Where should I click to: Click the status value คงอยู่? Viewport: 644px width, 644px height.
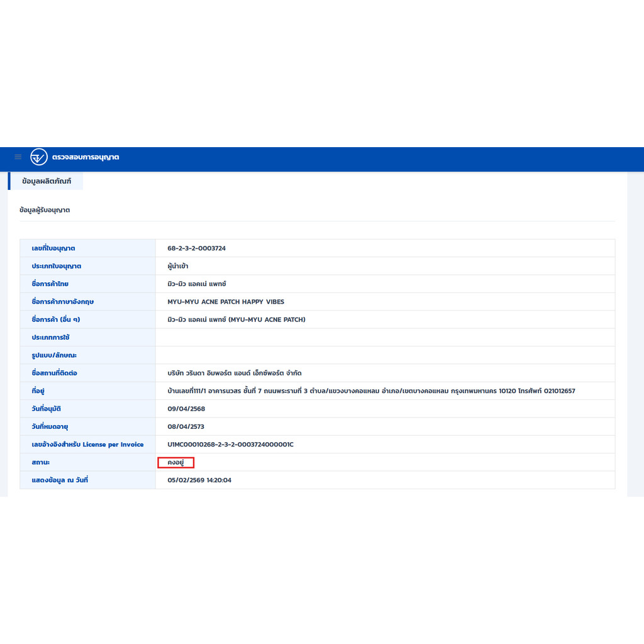tap(175, 462)
